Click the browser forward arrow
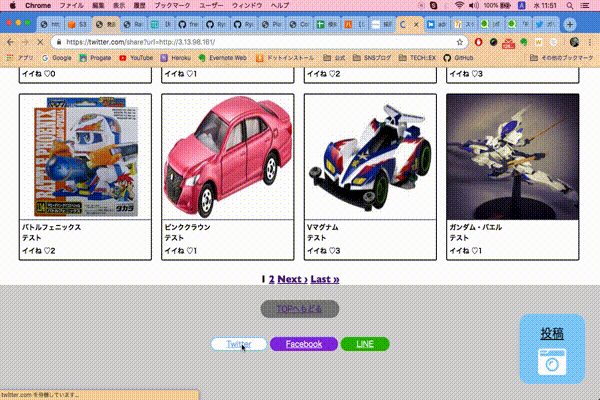The height and width of the screenshot is (400, 600). pyautogui.click(x=25, y=42)
